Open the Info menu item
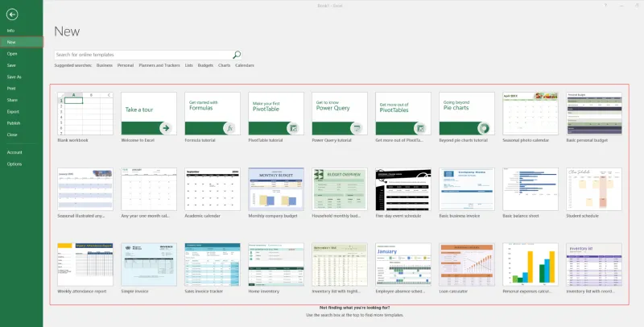The width and height of the screenshot is (644, 327). coord(11,31)
